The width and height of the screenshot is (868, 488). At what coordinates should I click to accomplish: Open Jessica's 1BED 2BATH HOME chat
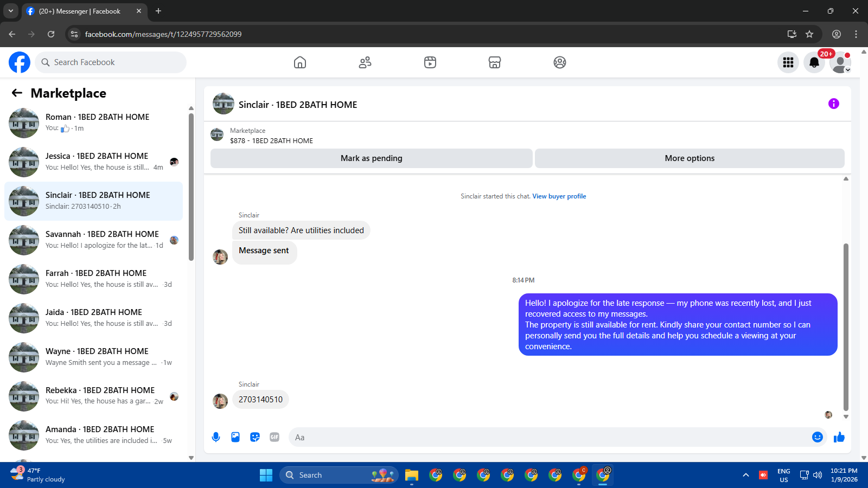pos(93,162)
